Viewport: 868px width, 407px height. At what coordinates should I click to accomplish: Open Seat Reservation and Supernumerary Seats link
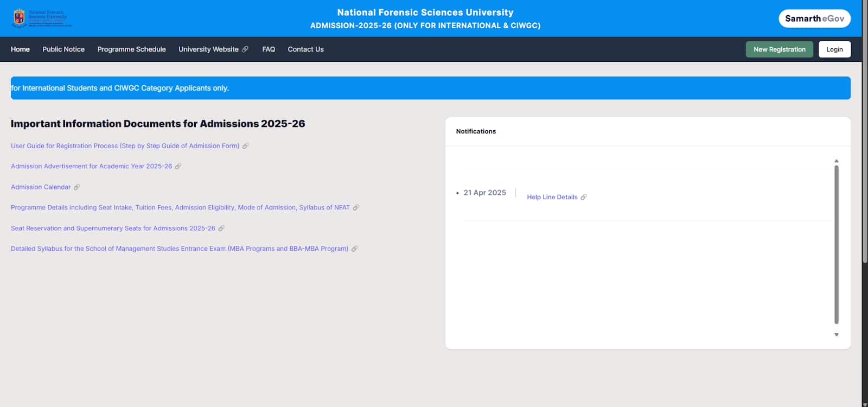click(x=113, y=228)
